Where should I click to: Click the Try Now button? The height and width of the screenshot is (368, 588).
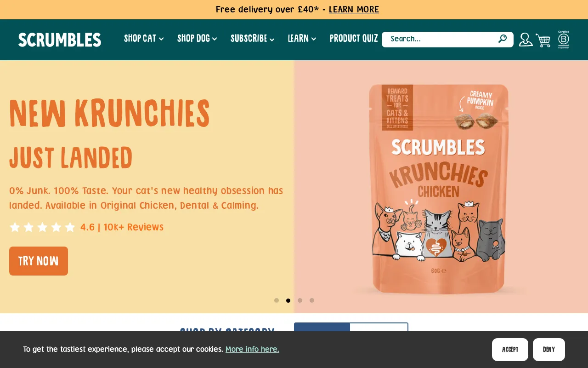click(x=39, y=261)
